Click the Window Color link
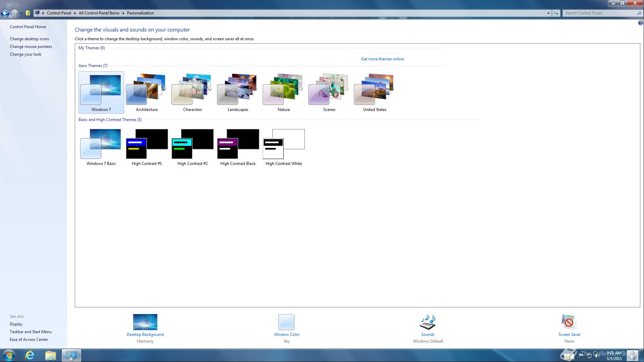 [x=286, y=335]
